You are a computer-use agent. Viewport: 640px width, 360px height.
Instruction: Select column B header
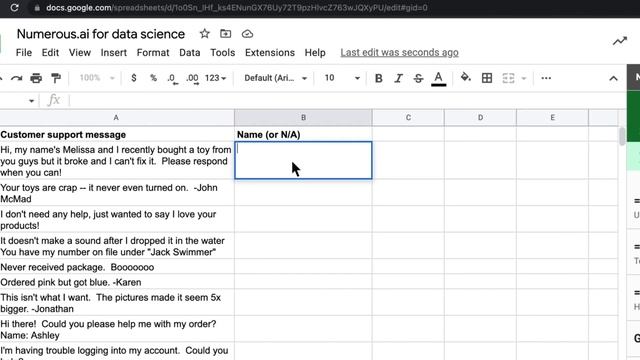(303, 118)
